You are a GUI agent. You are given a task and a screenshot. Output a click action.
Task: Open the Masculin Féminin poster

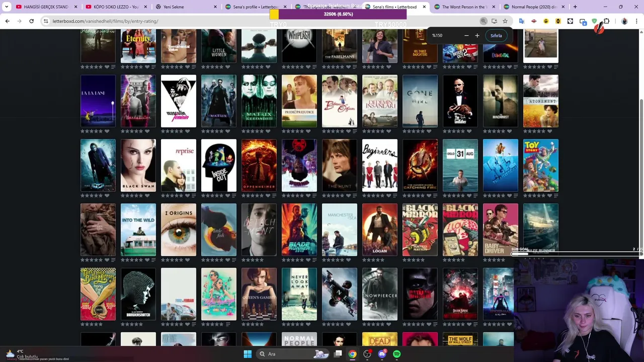point(179,101)
